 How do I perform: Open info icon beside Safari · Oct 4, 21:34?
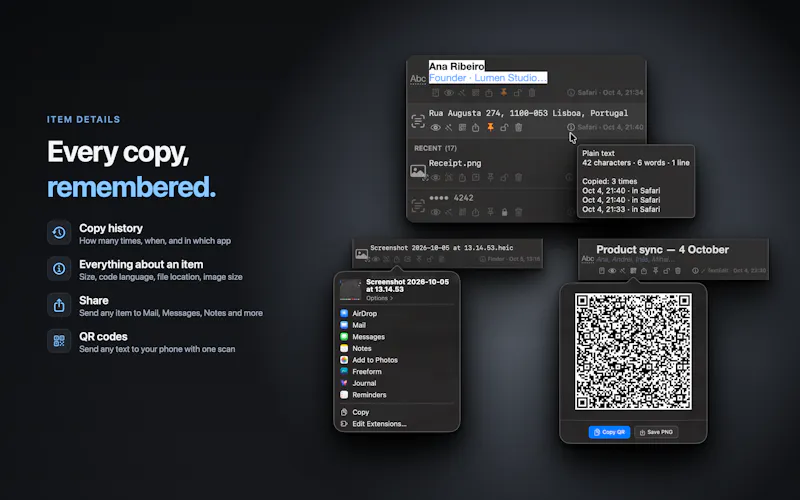point(571,92)
